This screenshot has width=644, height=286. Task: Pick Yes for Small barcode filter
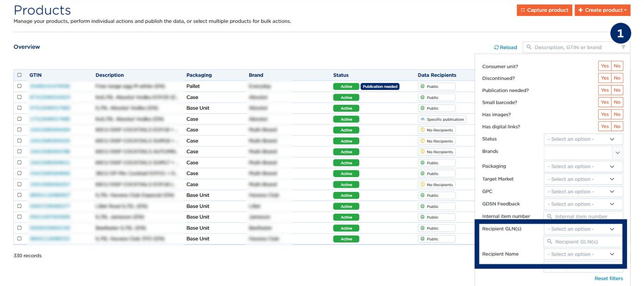click(605, 102)
